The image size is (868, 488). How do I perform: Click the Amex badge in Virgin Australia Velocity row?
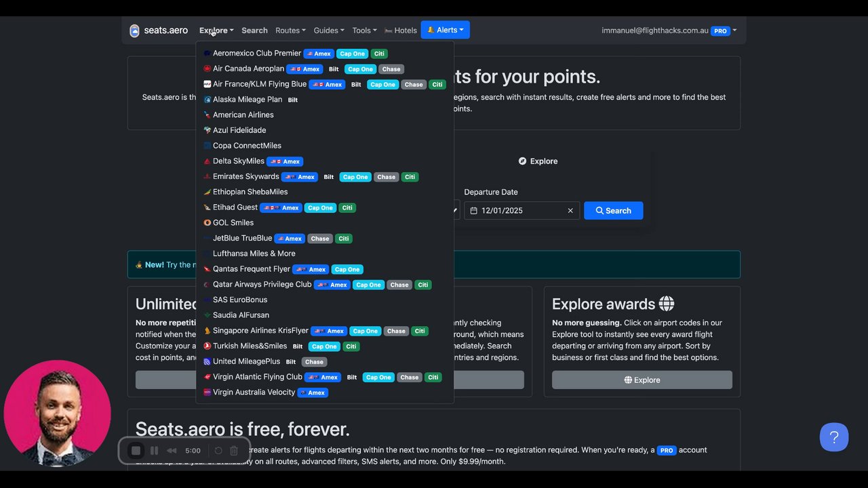[313, 392]
